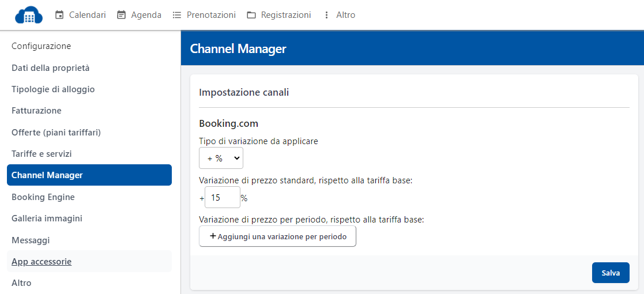Open Offerte (piani tariffari) section
Viewport: 644px width, 294px height.
pos(57,133)
